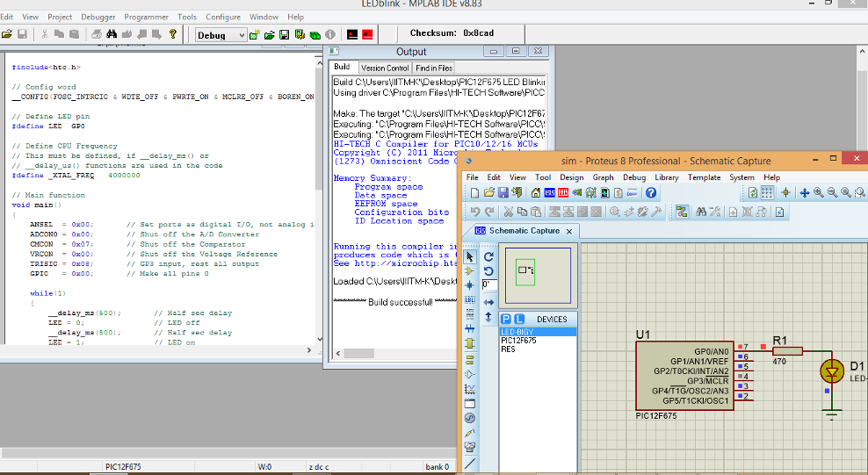
Task: Click rotate anticlockwise icon in Proteus
Action: point(488,271)
